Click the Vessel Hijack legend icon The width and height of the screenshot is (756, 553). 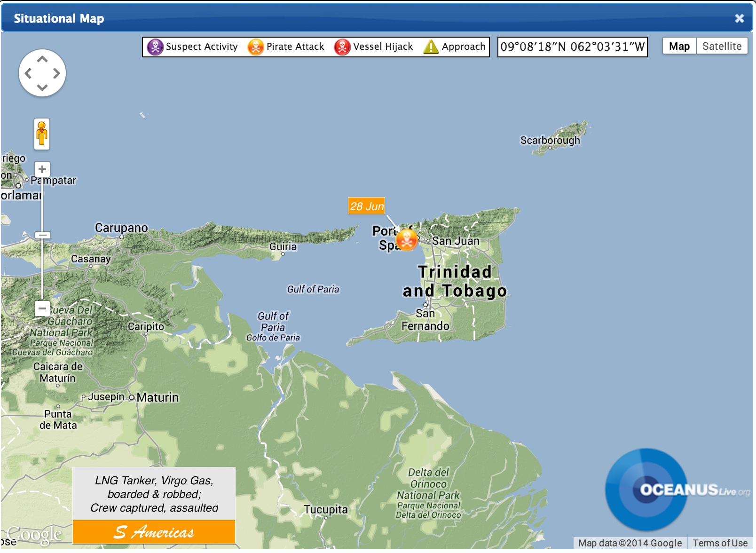click(x=342, y=47)
